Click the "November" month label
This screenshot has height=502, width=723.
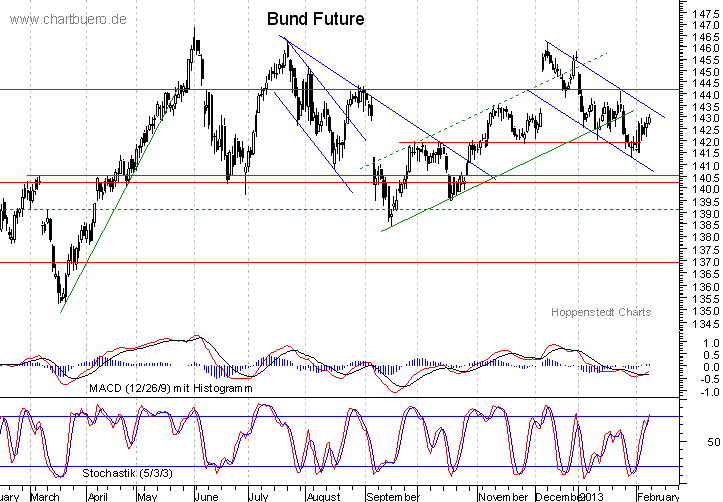tap(503, 497)
